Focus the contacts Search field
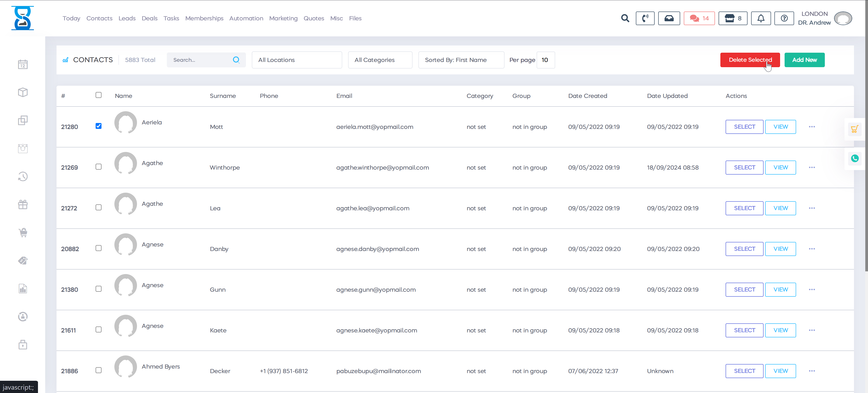Viewport: 868px width, 393px height. (x=200, y=60)
